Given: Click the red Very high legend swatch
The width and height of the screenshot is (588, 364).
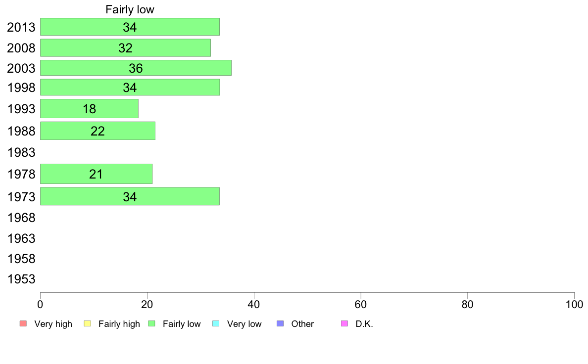Looking at the screenshot, I should point(23,323).
